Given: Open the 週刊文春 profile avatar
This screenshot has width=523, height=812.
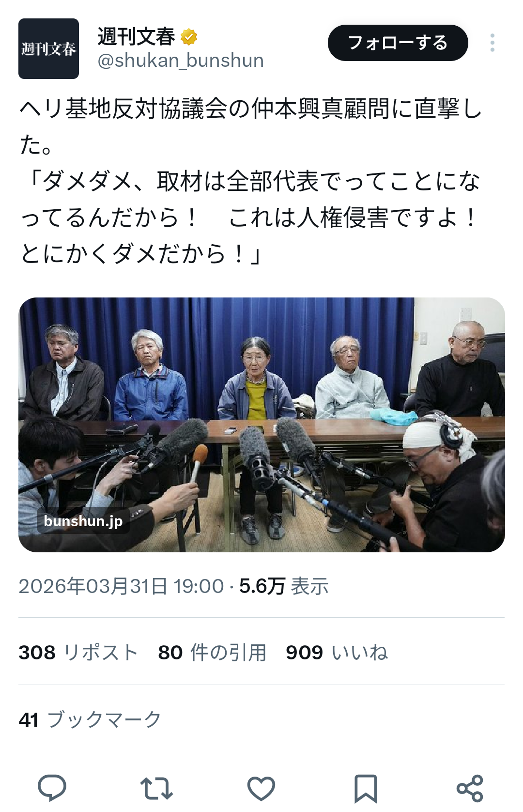Looking at the screenshot, I should click(x=48, y=48).
